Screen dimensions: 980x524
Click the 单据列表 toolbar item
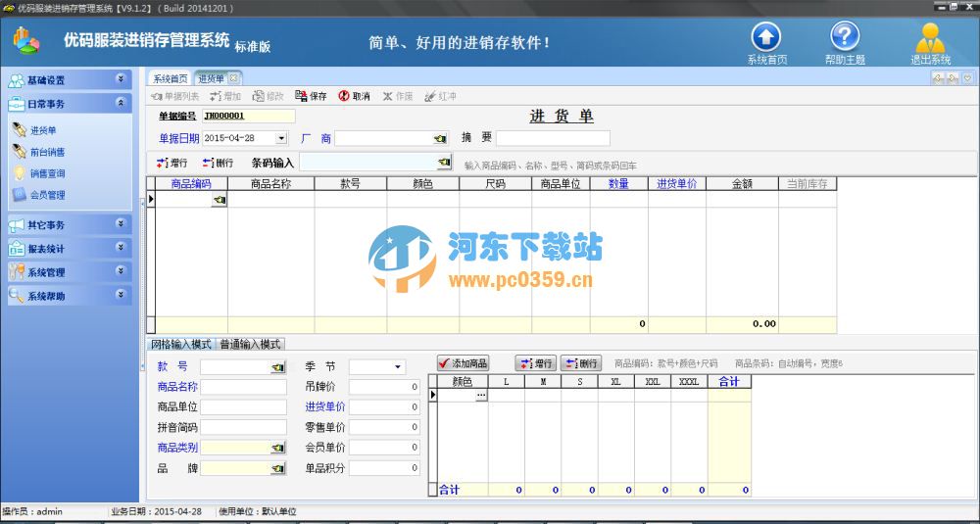click(x=175, y=96)
